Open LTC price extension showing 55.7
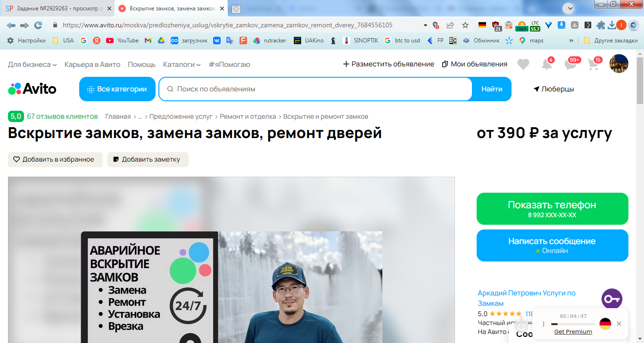 click(x=535, y=26)
